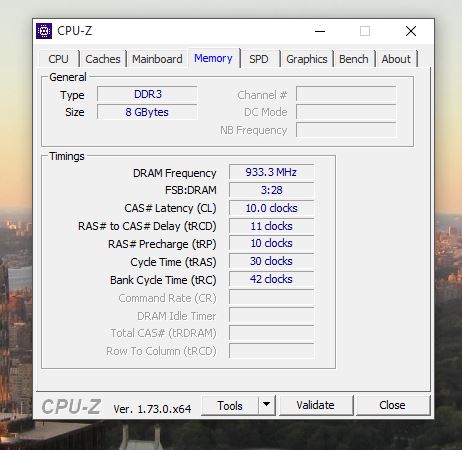This screenshot has width=462, height=450.
Task: Open the CPU tab
Action: [x=59, y=59]
